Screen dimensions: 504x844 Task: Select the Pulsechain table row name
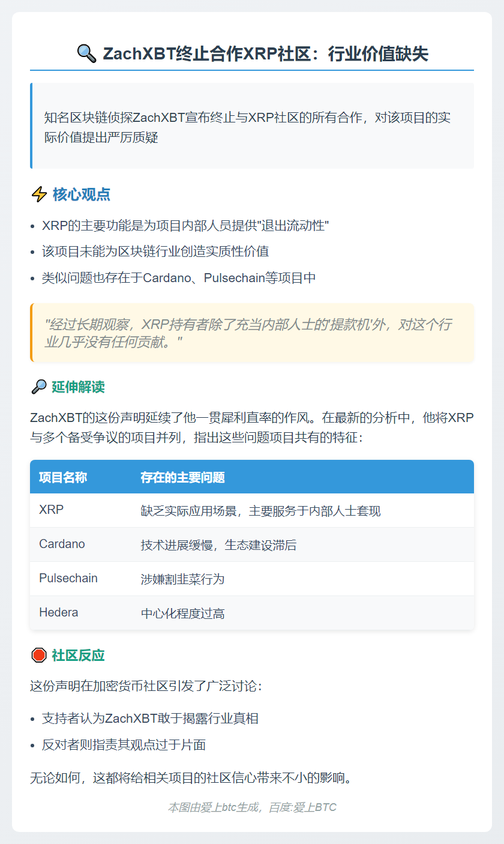(68, 579)
